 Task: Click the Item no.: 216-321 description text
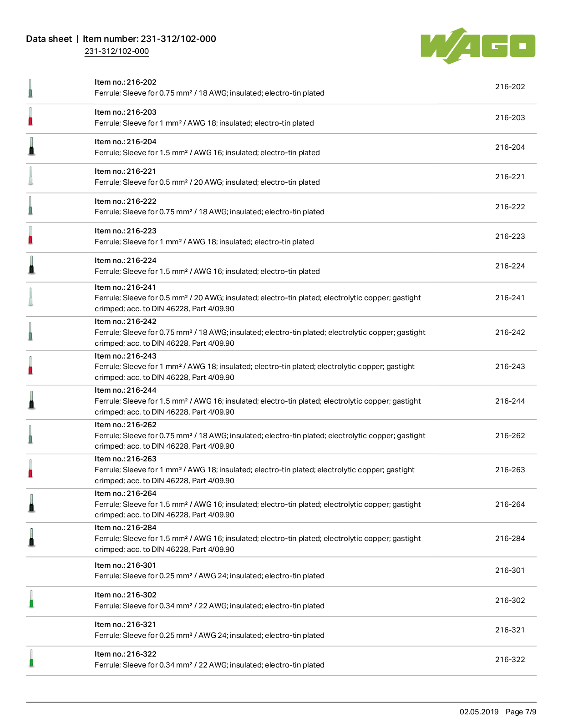click(209, 635)
